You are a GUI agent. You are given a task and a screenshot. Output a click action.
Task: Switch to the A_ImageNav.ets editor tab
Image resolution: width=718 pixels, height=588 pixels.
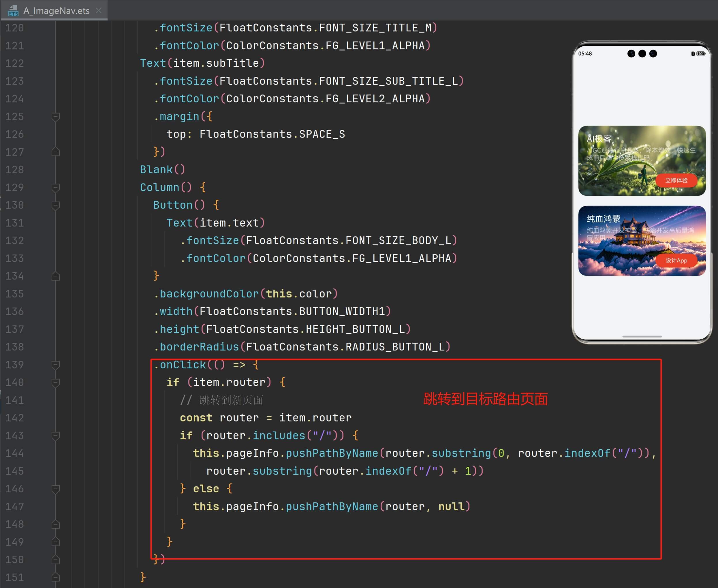click(x=56, y=10)
